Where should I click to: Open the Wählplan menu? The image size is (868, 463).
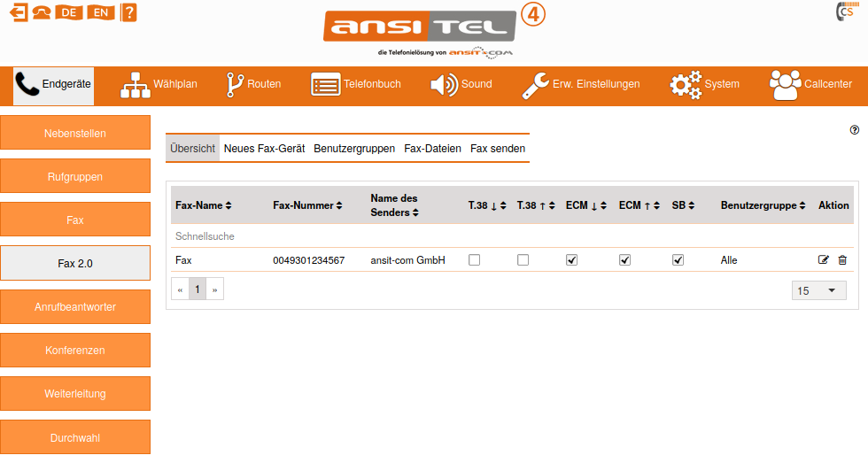[159, 84]
